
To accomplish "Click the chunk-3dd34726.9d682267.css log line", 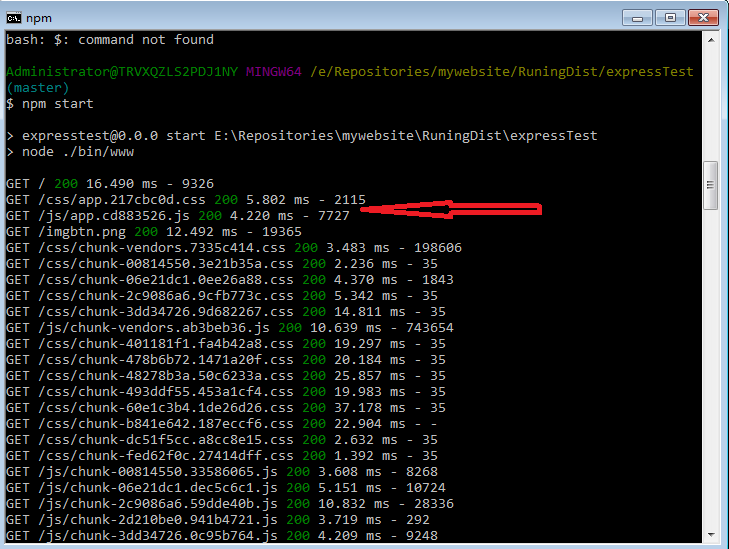I will [x=226, y=311].
